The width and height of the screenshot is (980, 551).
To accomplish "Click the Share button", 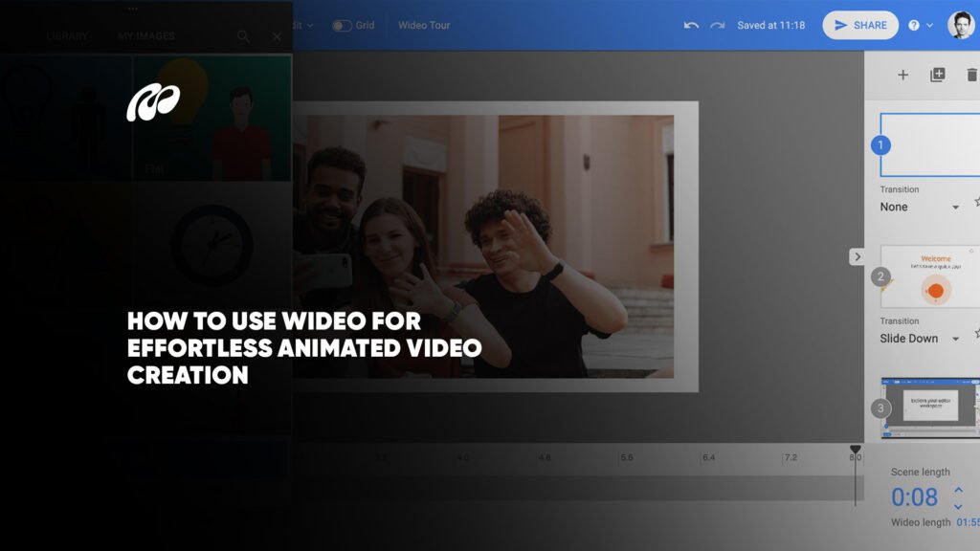I will 860,26.
